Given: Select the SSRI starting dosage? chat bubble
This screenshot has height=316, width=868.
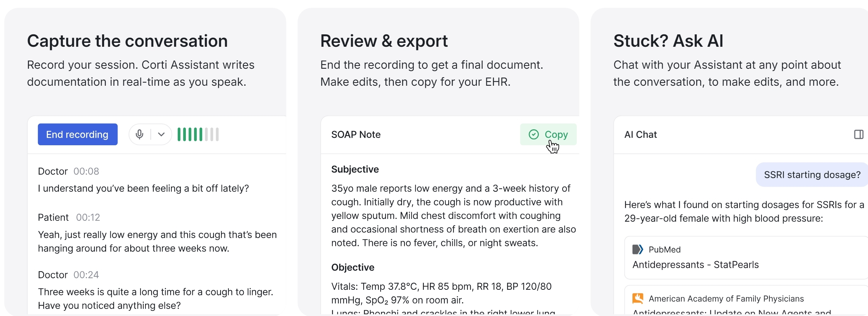Looking at the screenshot, I should click(x=812, y=175).
